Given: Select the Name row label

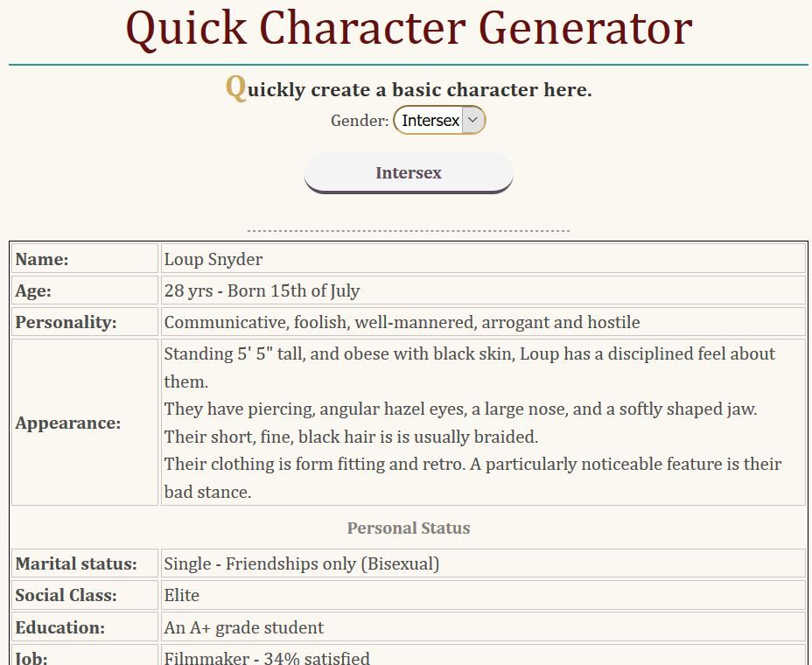Looking at the screenshot, I should point(42,259).
